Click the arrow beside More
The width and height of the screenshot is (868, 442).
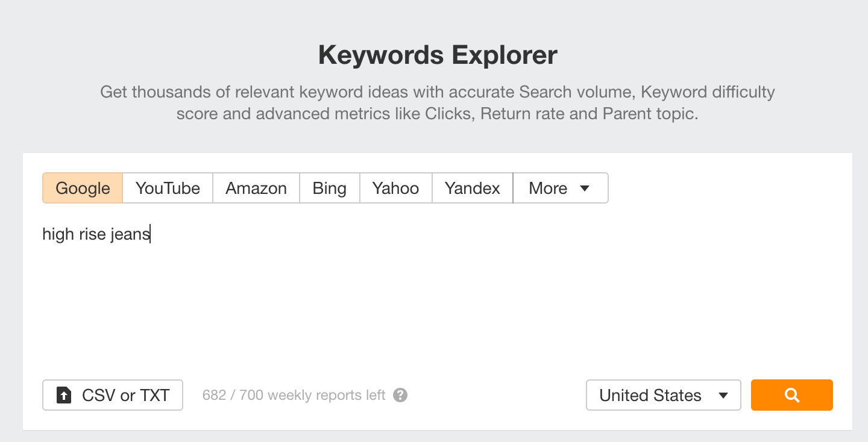(584, 188)
